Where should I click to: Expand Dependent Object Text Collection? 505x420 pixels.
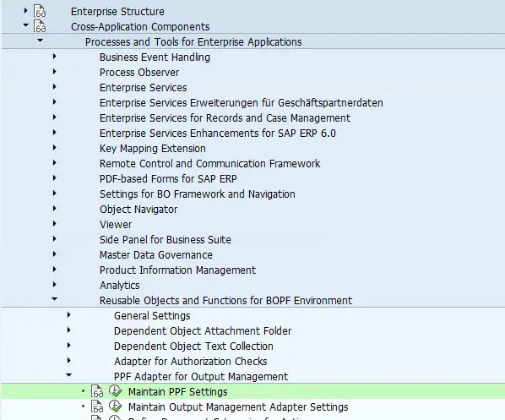coord(68,346)
